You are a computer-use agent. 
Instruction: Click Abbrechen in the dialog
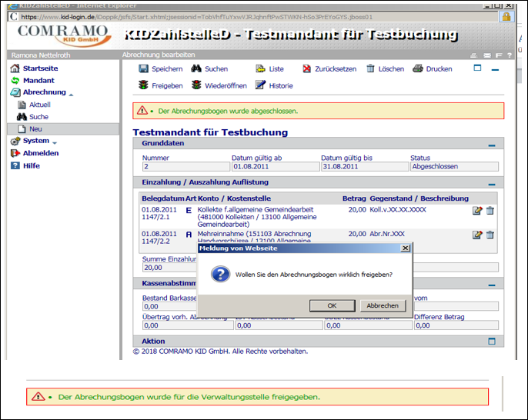[383, 305]
